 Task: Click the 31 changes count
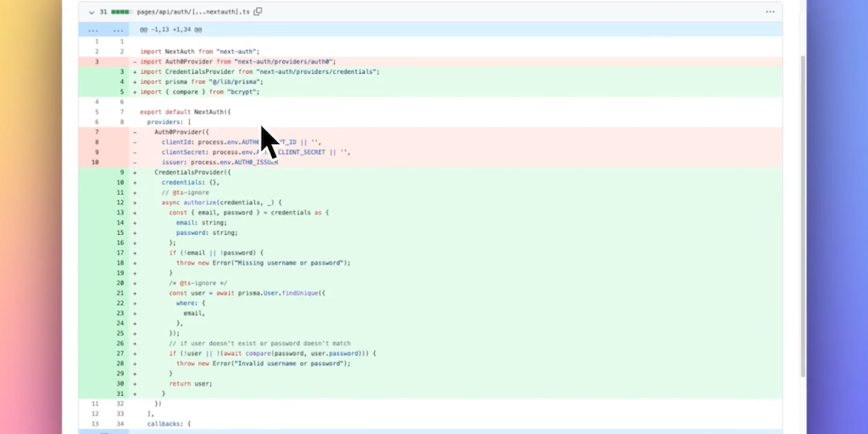coord(103,12)
